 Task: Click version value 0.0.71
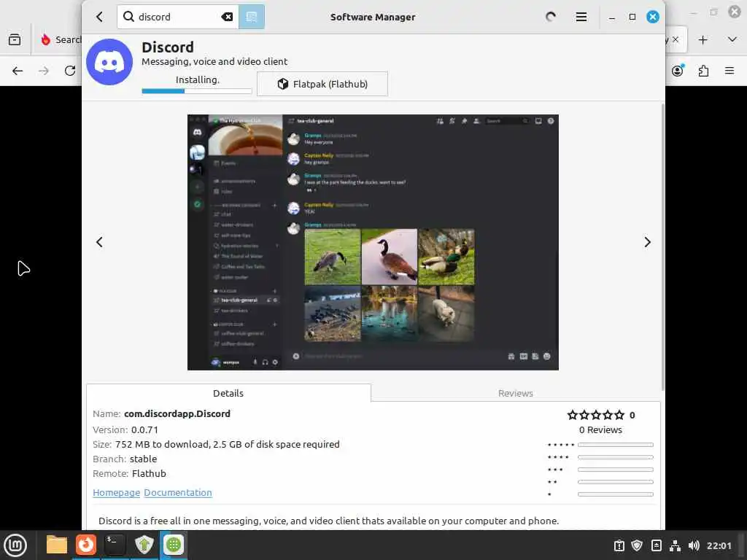tap(144, 430)
